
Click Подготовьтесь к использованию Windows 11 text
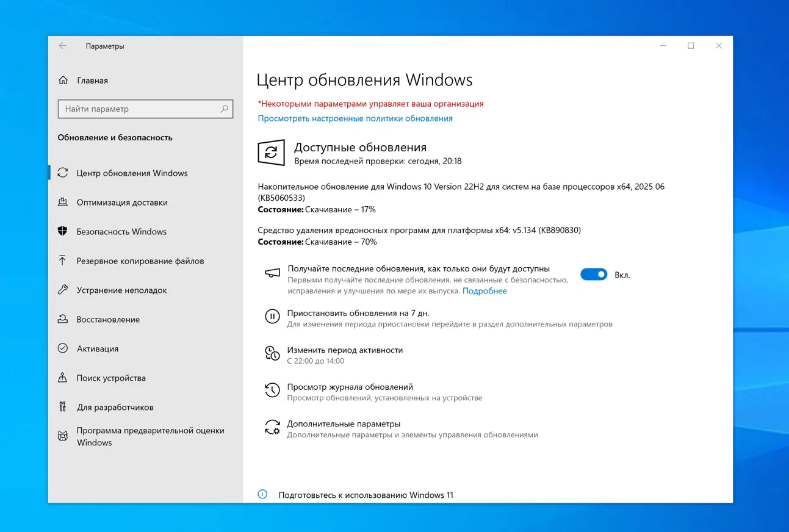[x=366, y=495]
